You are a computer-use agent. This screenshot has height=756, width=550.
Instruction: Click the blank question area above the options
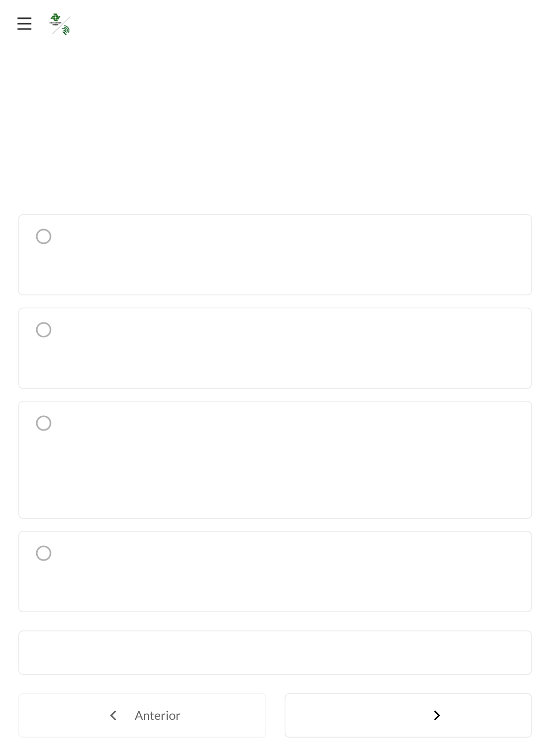tap(275, 128)
